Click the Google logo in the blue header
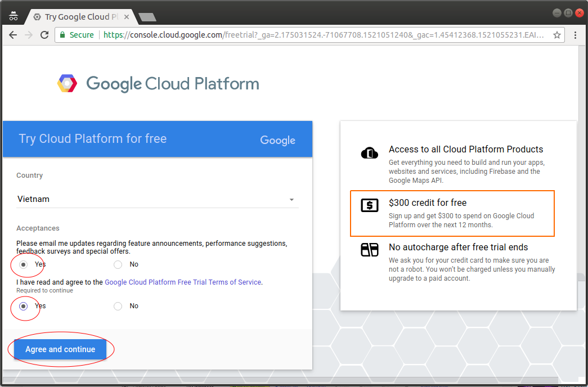Screen dimensions: 588x387 (278, 140)
